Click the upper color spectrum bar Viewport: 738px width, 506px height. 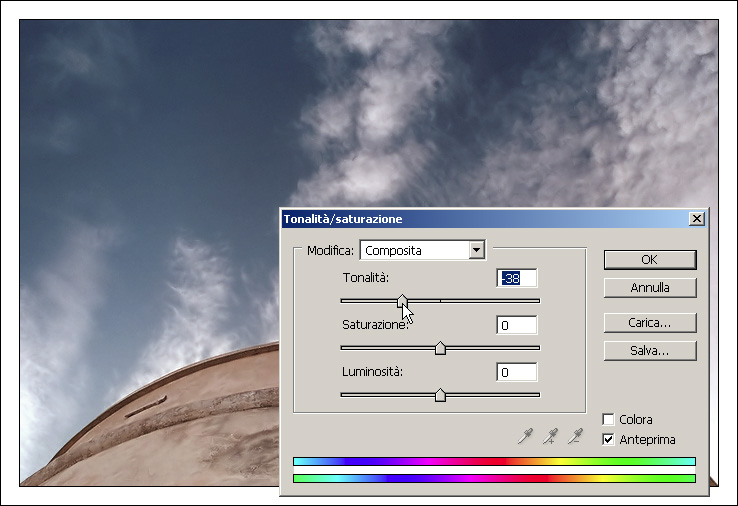[x=494, y=461]
